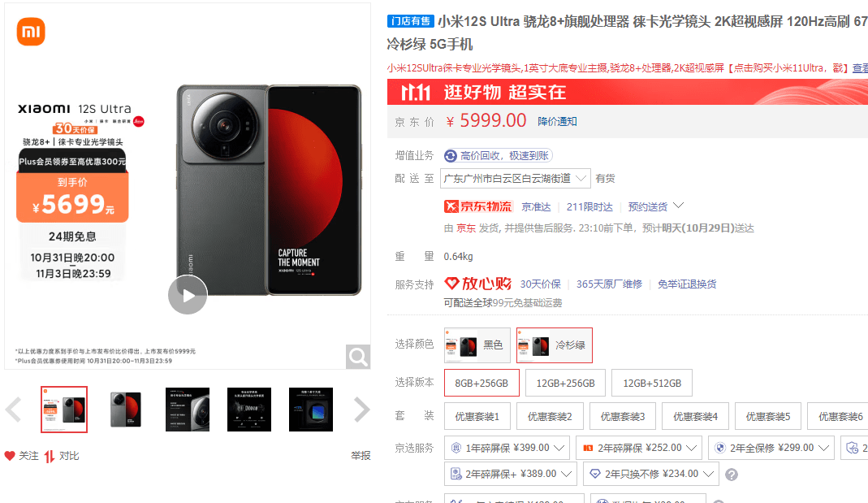The height and width of the screenshot is (503, 868).
Task: Play the product video
Action: pos(188,295)
